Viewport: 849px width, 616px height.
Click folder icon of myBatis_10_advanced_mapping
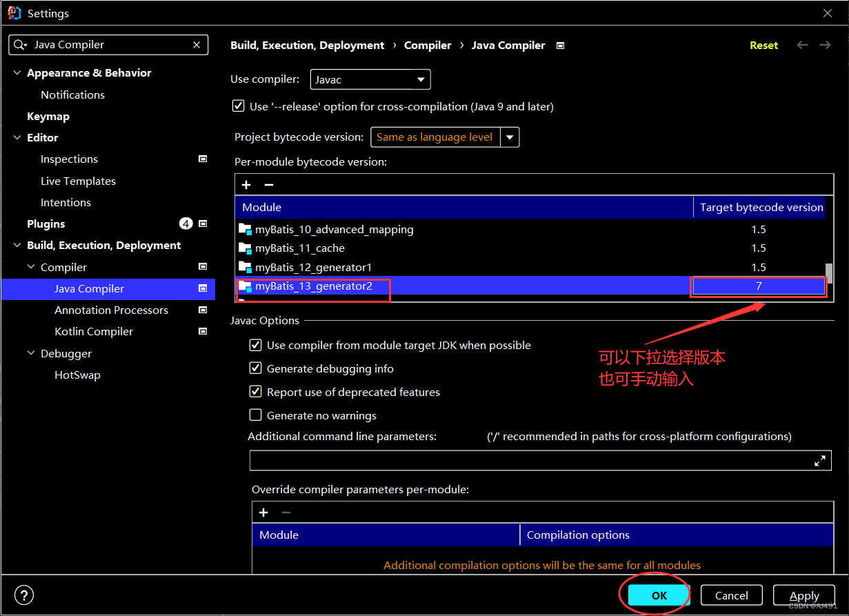[246, 229]
